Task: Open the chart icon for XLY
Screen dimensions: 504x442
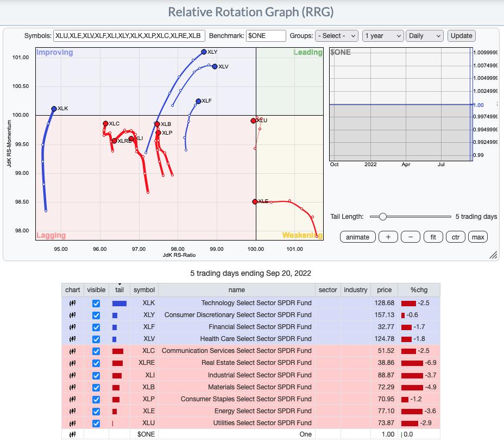Action: 73,315
